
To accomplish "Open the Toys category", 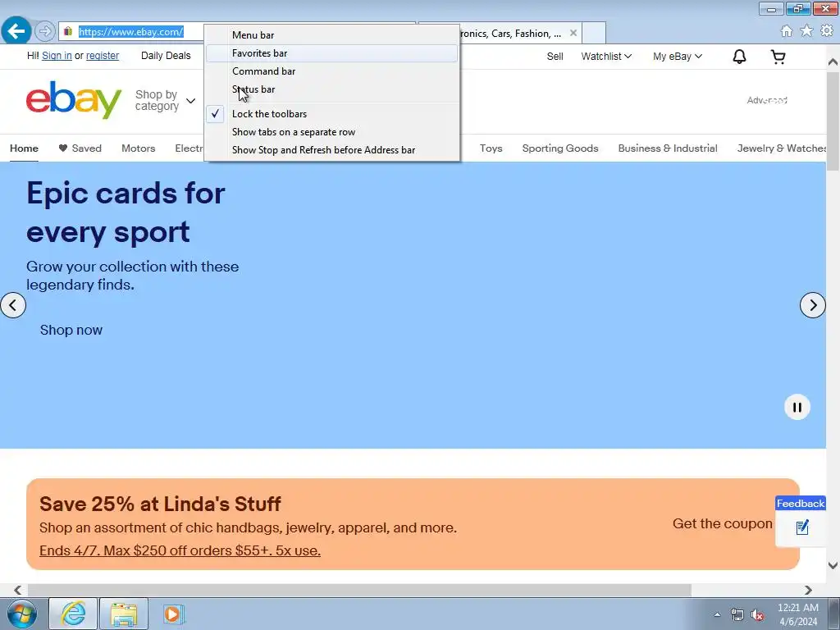I will 491,148.
